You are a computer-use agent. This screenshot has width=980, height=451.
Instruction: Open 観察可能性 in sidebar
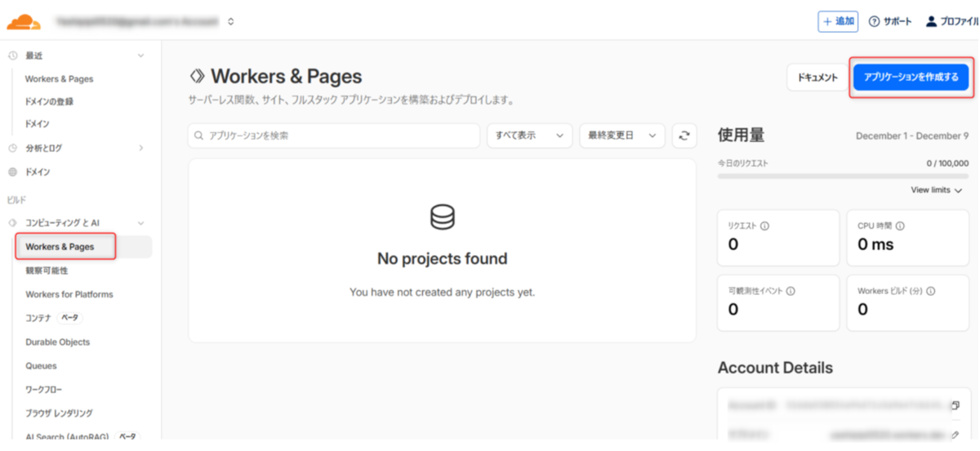point(47,270)
